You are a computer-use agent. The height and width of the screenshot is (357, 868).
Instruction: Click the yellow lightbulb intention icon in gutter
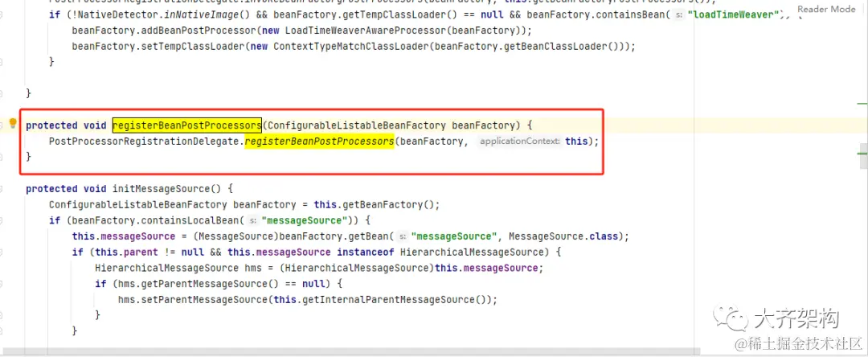14,124
